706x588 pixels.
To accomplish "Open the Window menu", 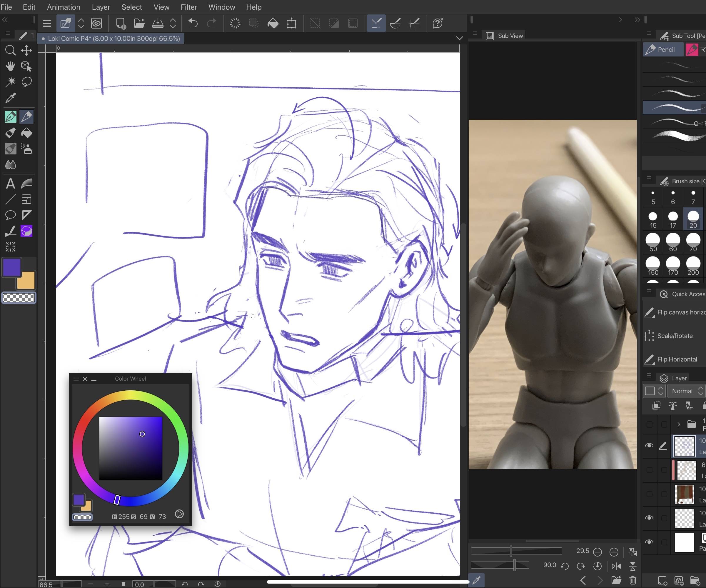I will [x=221, y=7].
